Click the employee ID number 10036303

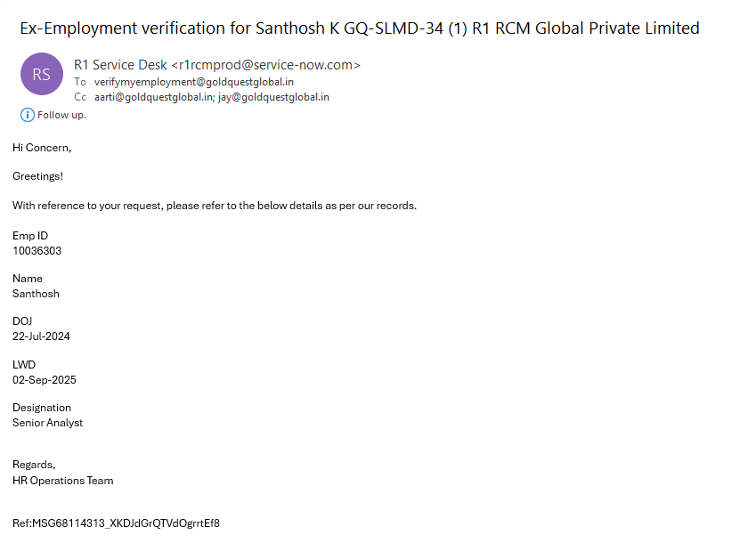point(37,251)
